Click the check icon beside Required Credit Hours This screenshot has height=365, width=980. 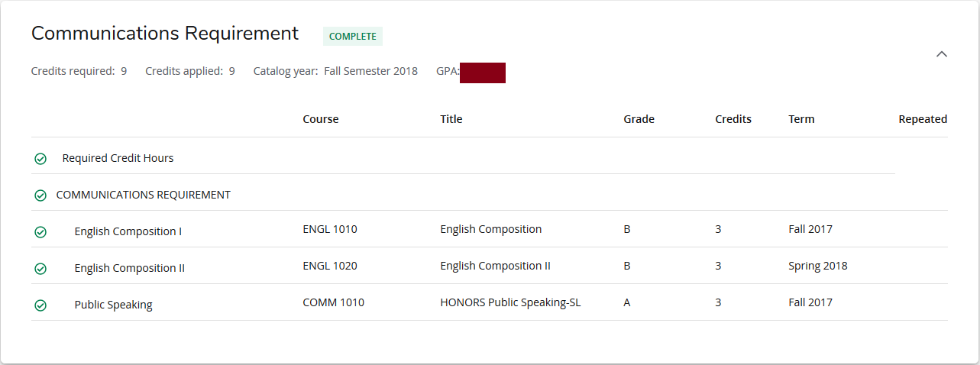(x=40, y=159)
